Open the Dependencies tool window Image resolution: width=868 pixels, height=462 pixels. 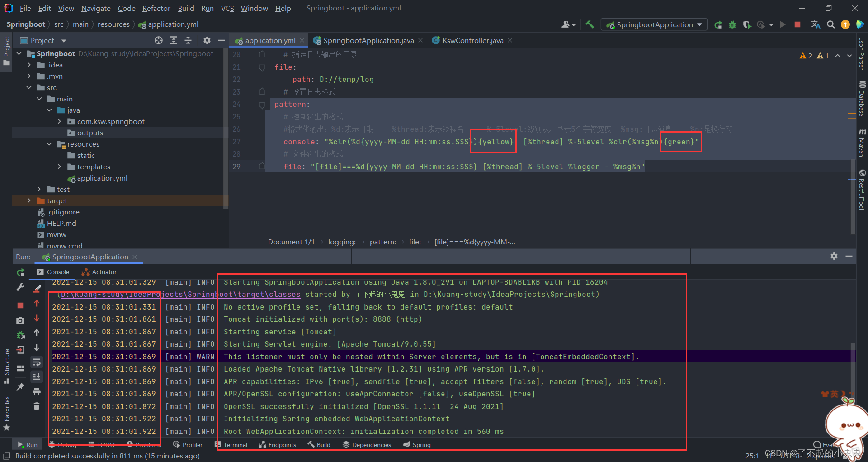pos(367,445)
